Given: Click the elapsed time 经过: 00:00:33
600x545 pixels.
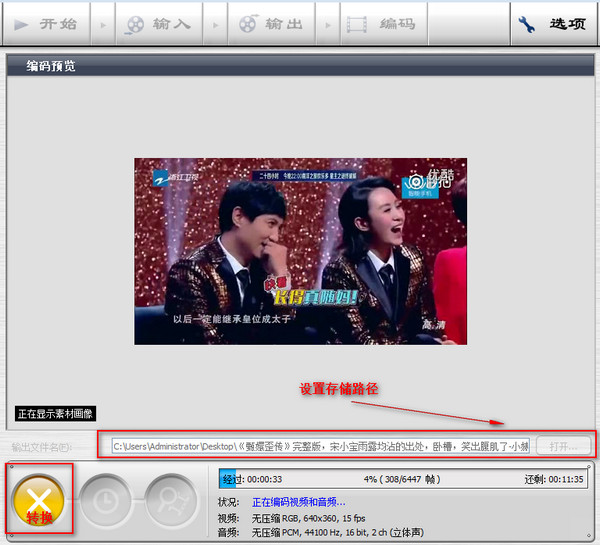Looking at the screenshot, I should coord(252,479).
